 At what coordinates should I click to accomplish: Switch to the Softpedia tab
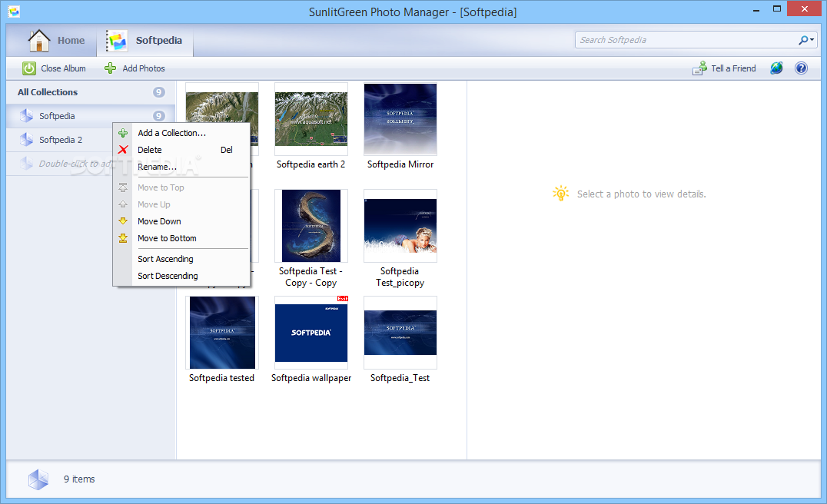(145, 41)
